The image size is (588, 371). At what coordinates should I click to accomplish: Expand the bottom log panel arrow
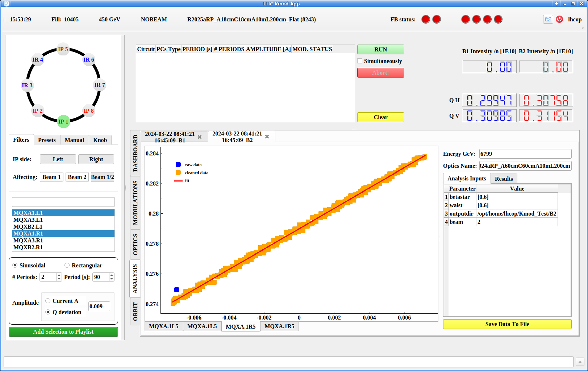coord(580,362)
